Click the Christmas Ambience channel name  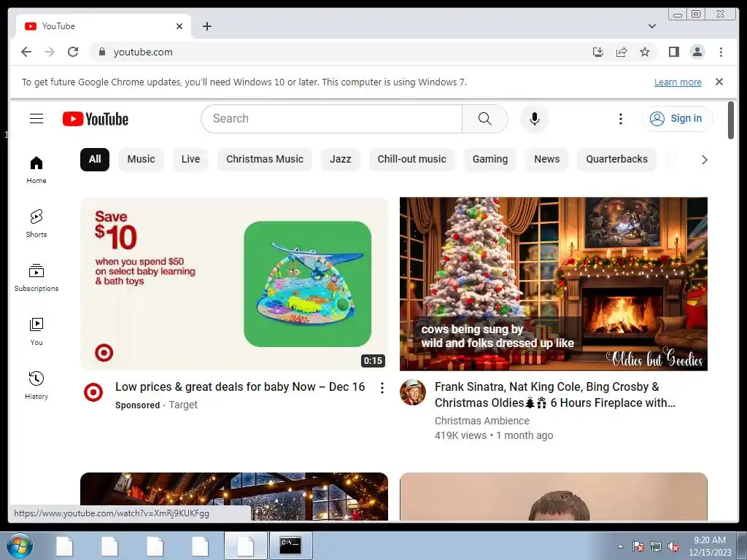point(481,421)
